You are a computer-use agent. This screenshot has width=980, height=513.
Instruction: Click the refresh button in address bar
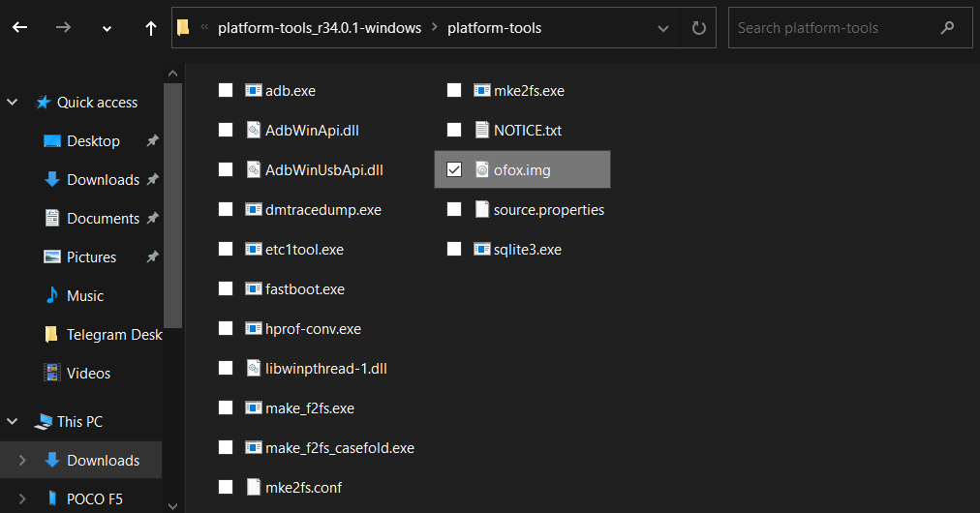[698, 28]
